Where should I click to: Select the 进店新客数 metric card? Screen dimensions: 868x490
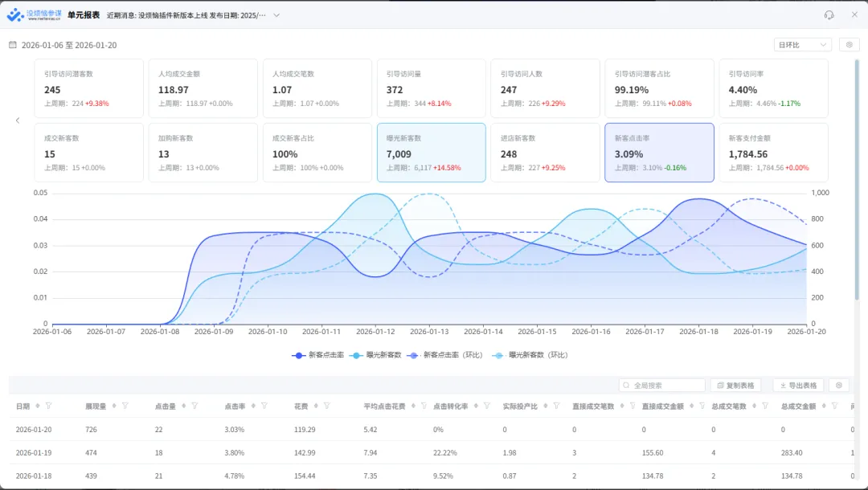[545, 153]
